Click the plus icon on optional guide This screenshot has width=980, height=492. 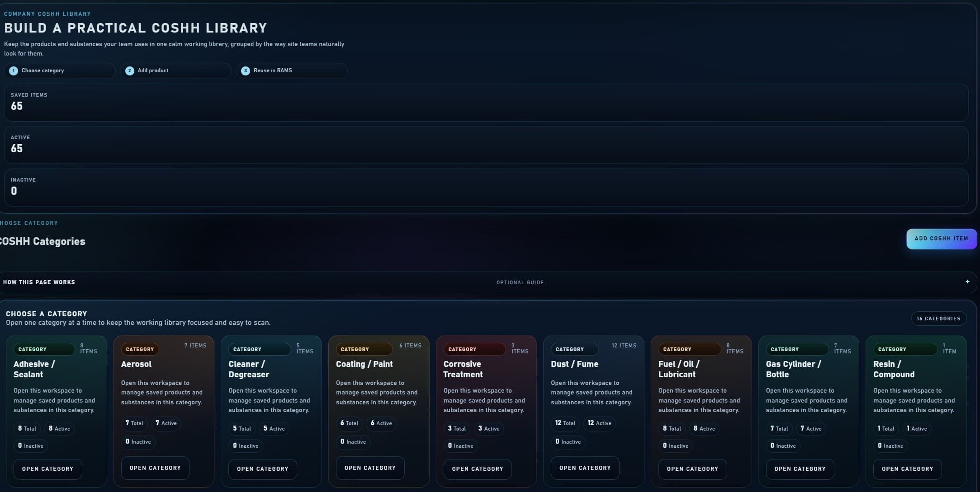(x=967, y=281)
